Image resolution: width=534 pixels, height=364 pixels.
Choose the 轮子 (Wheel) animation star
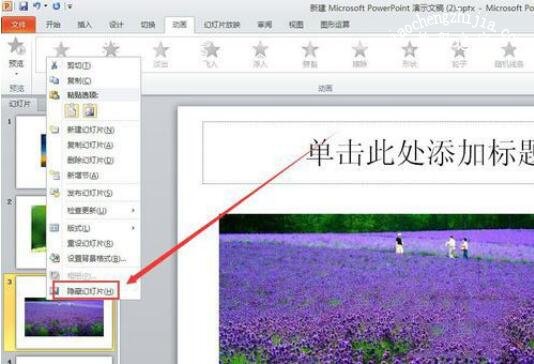(459, 54)
